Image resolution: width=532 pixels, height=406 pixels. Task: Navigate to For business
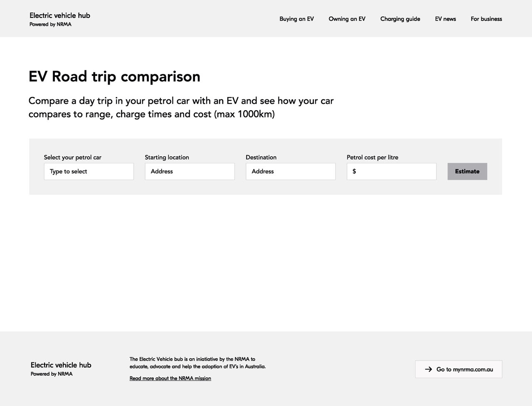point(486,19)
